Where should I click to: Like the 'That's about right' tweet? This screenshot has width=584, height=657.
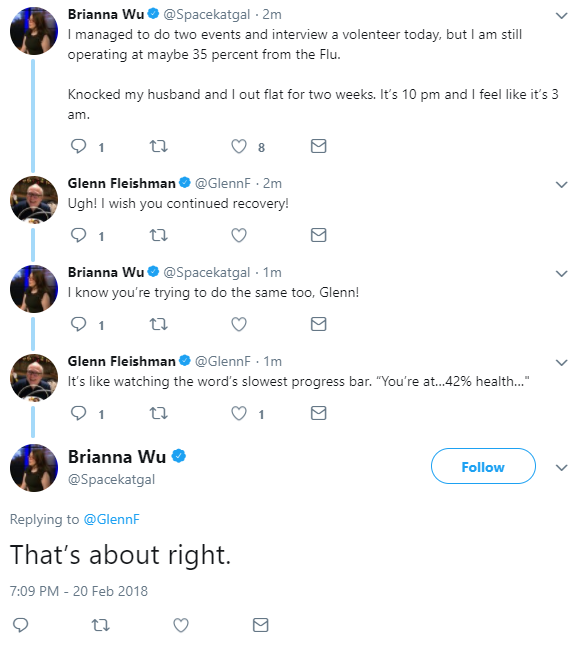(x=181, y=625)
